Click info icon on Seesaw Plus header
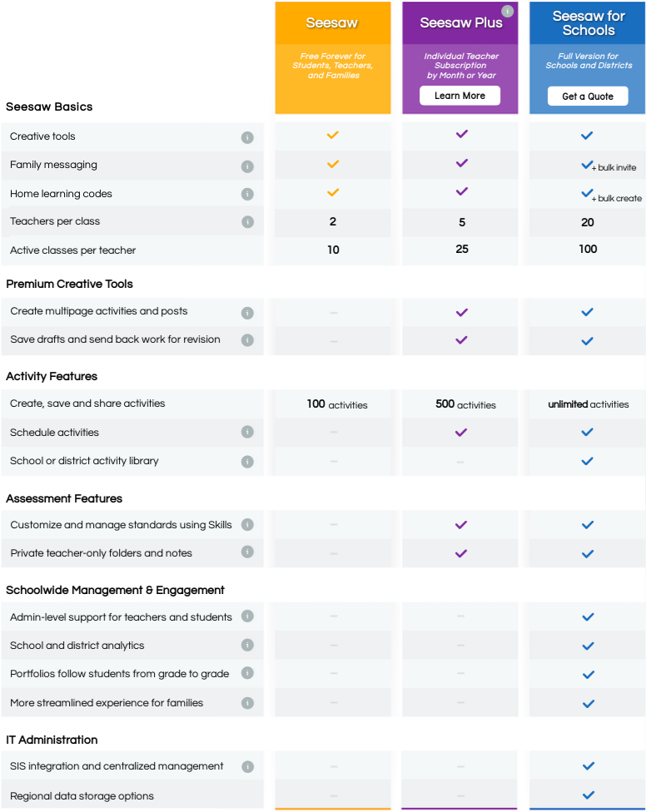646x812 pixels. click(x=507, y=12)
